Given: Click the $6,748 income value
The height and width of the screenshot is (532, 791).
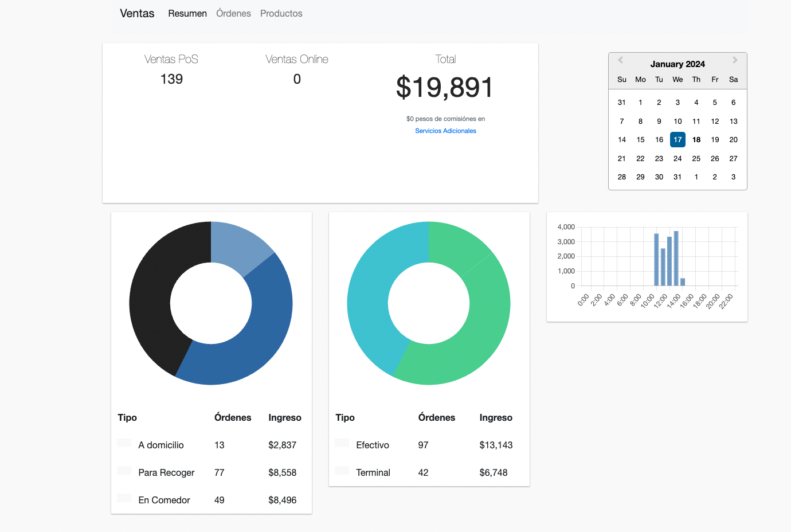Looking at the screenshot, I should click(494, 472).
